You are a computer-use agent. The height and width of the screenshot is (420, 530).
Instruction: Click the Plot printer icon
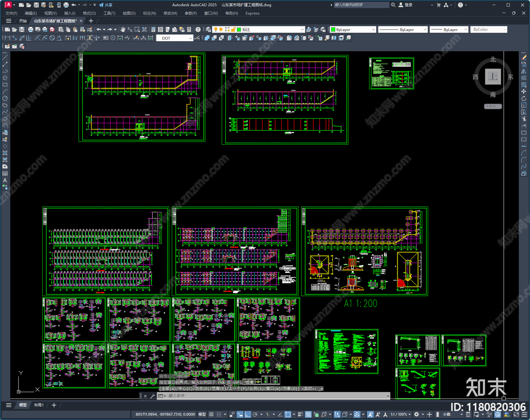click(30, 29)
